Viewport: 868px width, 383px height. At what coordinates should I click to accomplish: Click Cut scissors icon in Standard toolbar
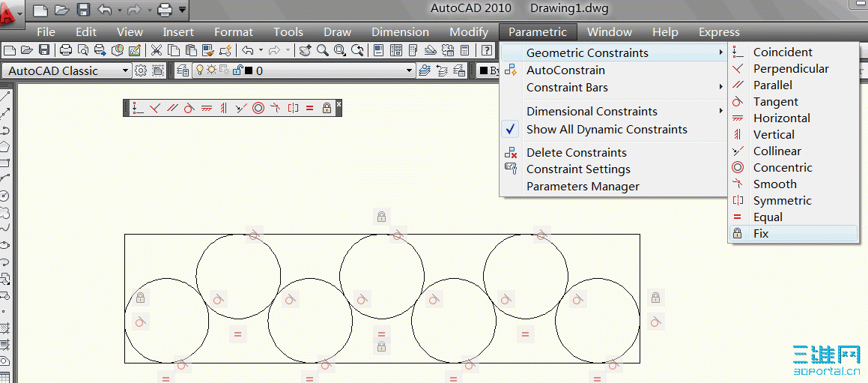[x=157, y=51]
